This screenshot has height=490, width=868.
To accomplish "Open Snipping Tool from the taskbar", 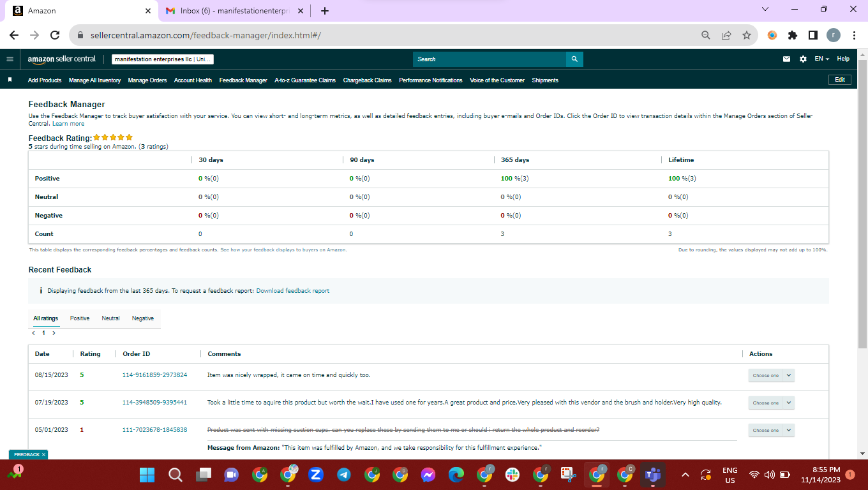I will tap(568, 475).
